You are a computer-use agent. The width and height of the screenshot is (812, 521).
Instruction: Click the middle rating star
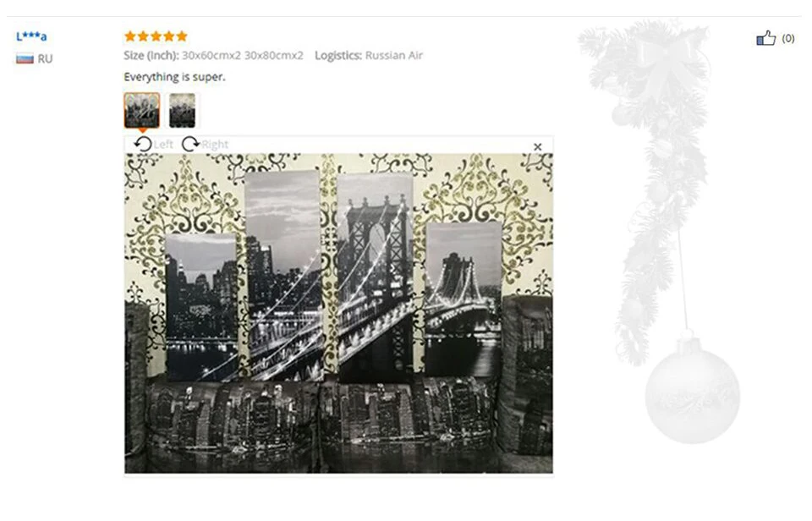click(x=156, y=36)
